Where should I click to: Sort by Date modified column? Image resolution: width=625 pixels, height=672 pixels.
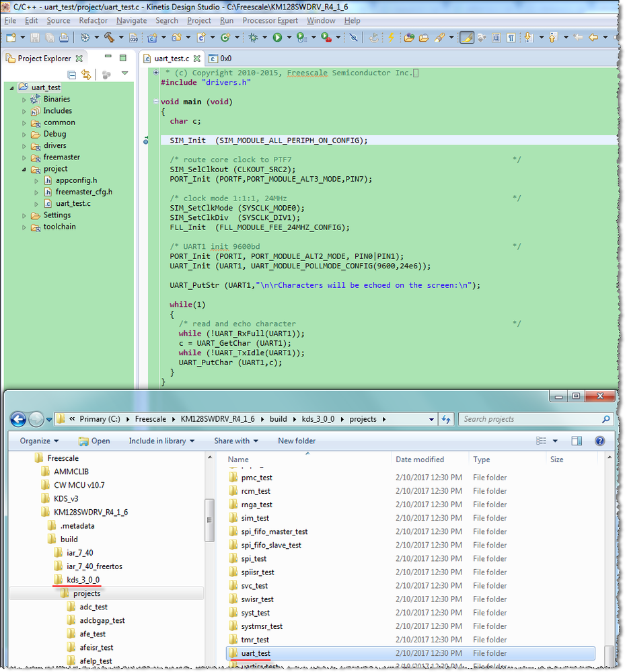tap(420, 459)
